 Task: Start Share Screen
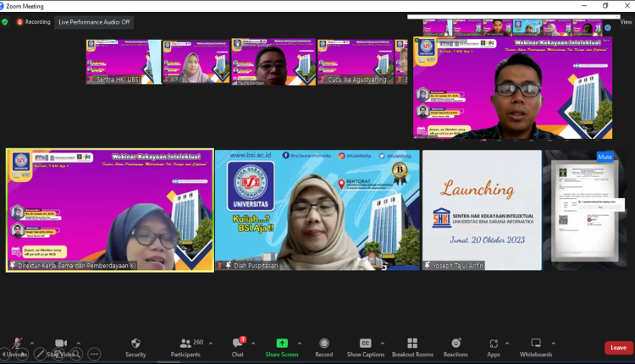(x=282, y=348)
